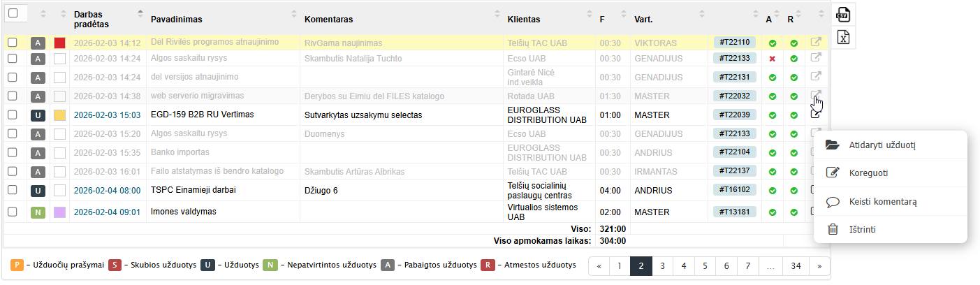This screenshot has width=980, height=285.
Task: Click the red color swatch in the first row
Action: [59, 43]
